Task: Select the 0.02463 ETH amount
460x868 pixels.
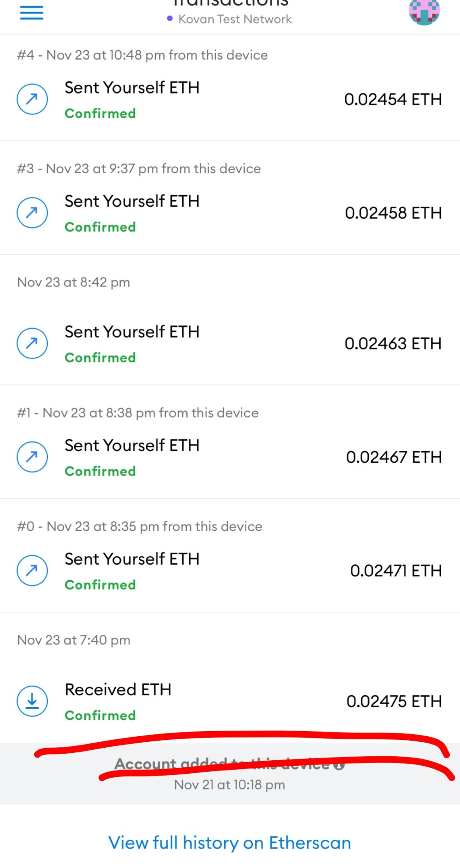Action: click(393, 344)
